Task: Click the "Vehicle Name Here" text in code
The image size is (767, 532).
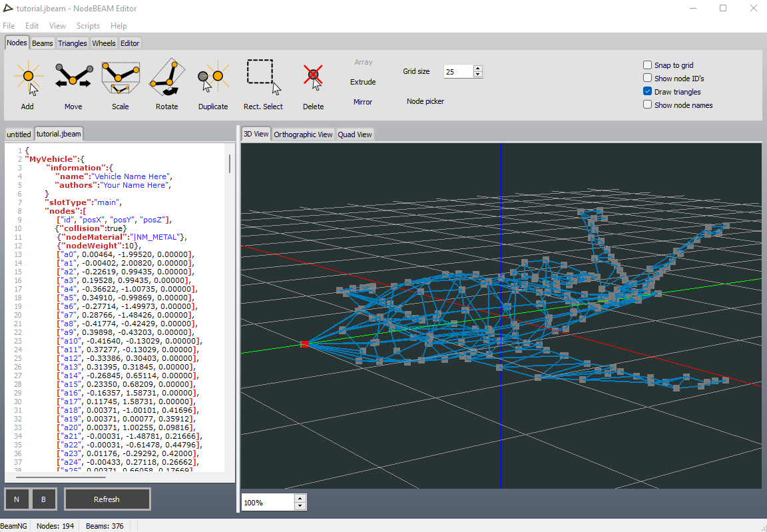Action: (131, 176)
